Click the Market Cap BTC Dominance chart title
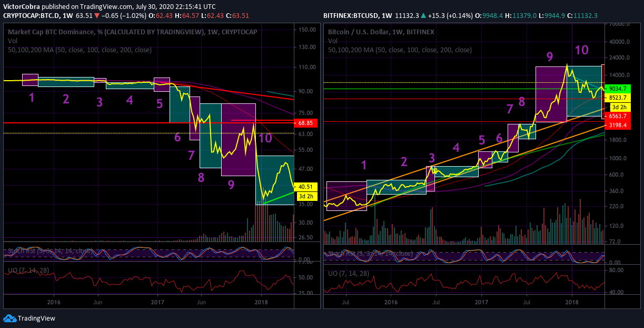Image resolution: width=644 pixels, height=328 pixels. [133, 32]
